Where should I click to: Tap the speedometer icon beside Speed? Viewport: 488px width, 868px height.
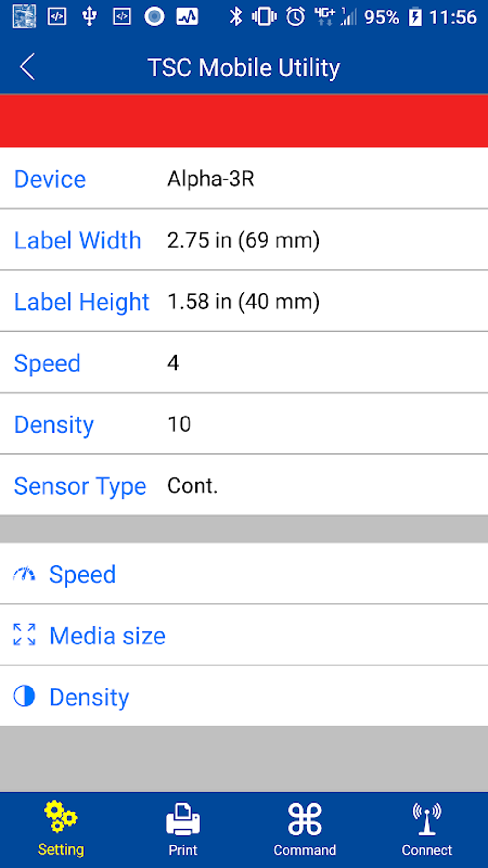click(x=24, y=574)
